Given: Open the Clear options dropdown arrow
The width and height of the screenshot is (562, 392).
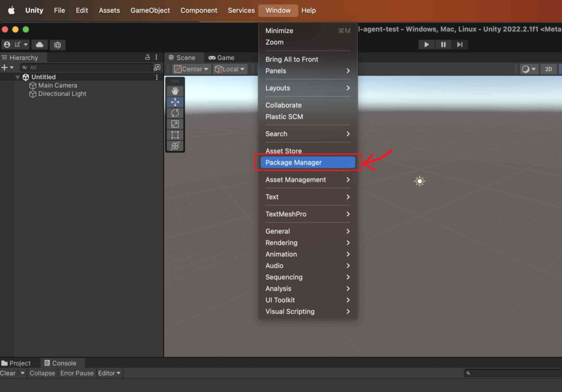Looking at the screenshot, I should [22, 373].
